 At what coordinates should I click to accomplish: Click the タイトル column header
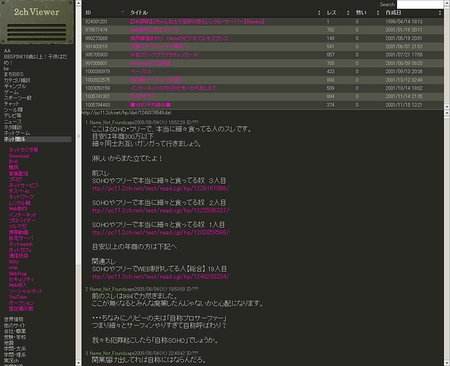coord(139,13)
